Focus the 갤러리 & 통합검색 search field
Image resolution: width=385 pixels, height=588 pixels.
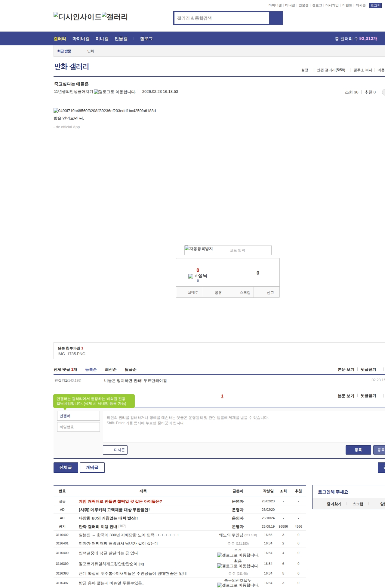click(222, 18)
